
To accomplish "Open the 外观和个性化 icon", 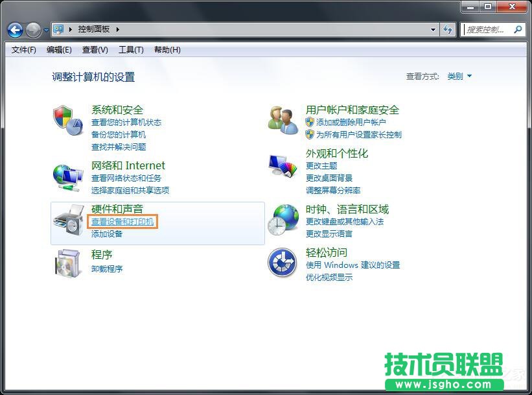I will click(283, 165).
